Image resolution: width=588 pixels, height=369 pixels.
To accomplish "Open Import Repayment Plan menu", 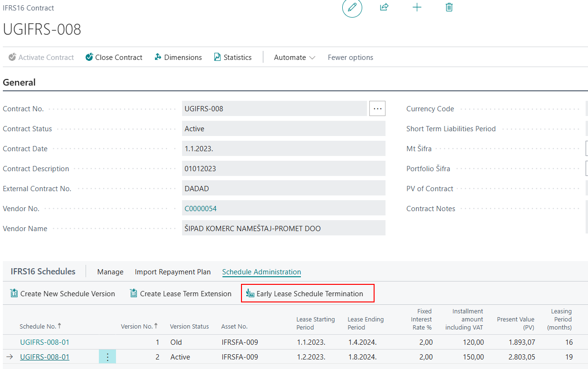I will [173, 272].
